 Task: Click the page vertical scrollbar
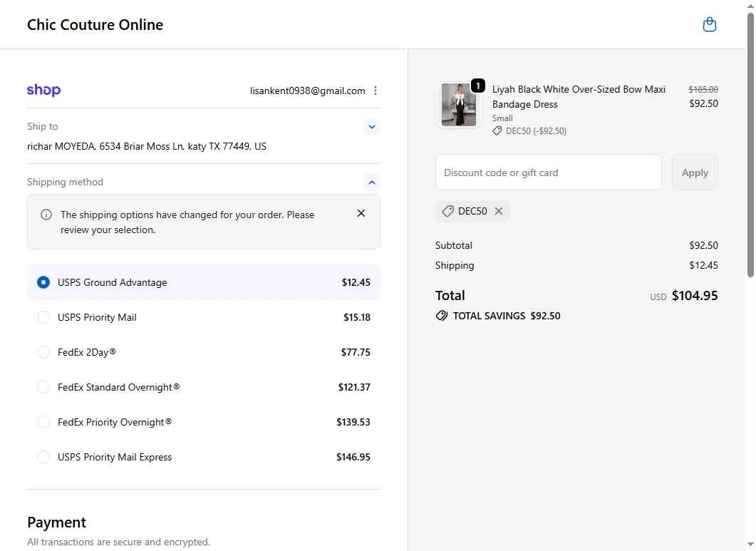coord(750,145)
